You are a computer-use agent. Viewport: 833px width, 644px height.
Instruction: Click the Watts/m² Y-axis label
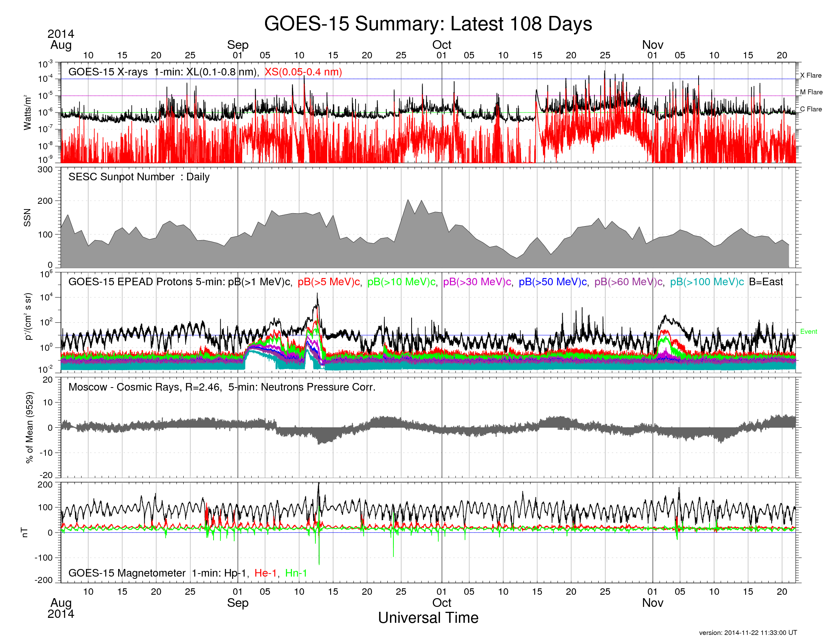tap(27, 113)
